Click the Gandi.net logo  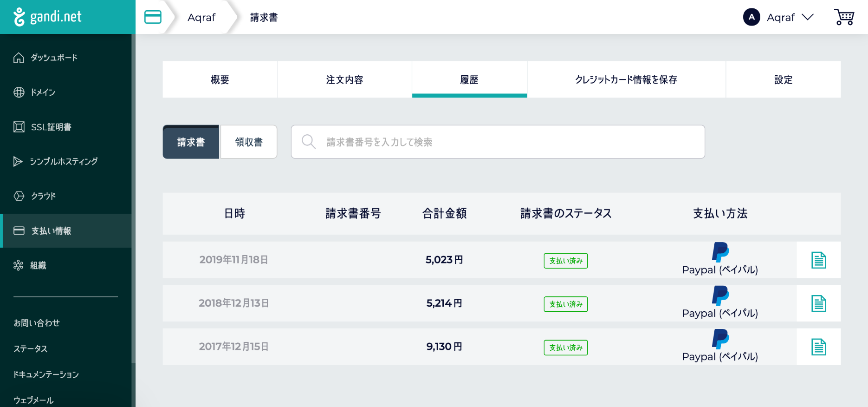pyautogui.click(x=47, y=17)
